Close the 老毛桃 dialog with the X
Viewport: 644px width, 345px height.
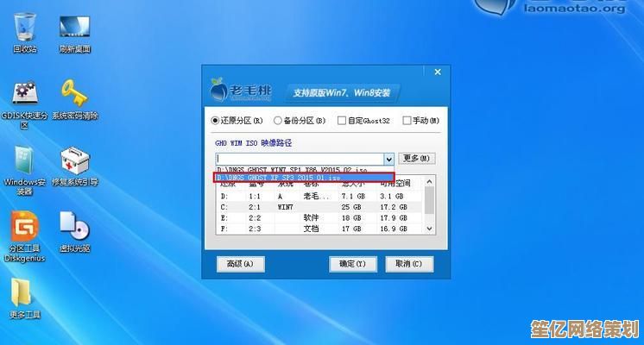click(438, 72)
